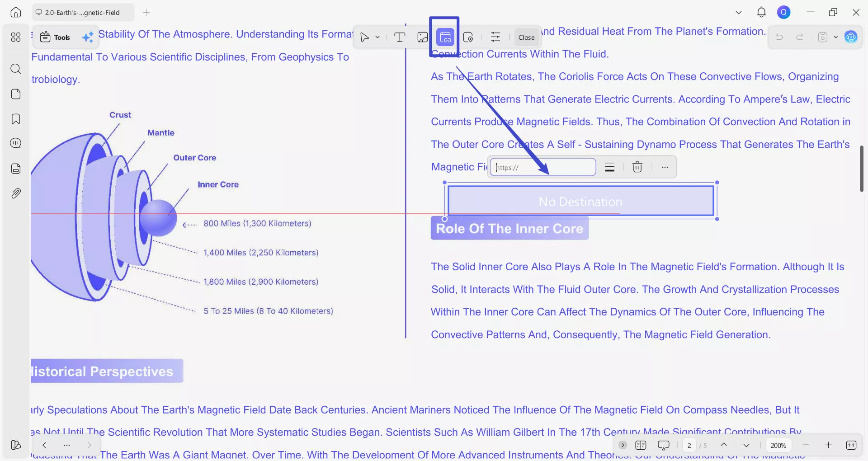Toggle the Link tool

pos(445,37)
